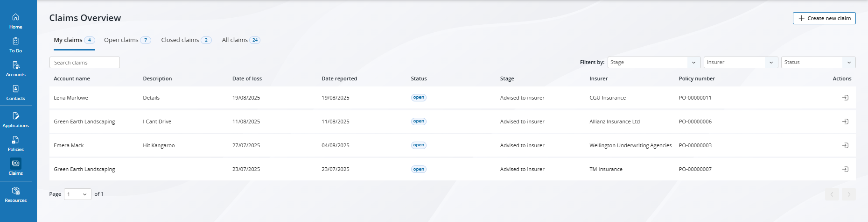
Task: Open the Contacts section icon
Action: click(x=15, y=89)
